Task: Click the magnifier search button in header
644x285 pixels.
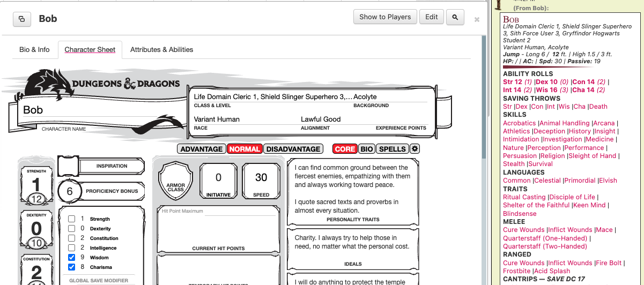Action: click(455, 17)
